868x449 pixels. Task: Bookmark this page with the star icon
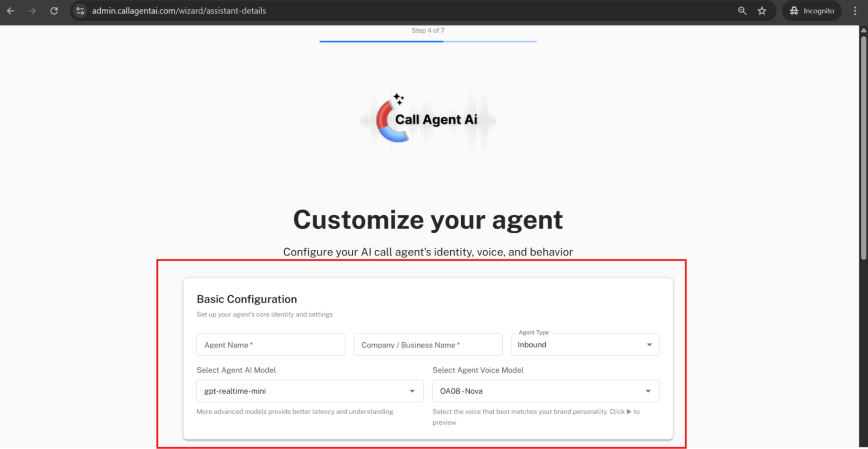(x=762, y=11)
